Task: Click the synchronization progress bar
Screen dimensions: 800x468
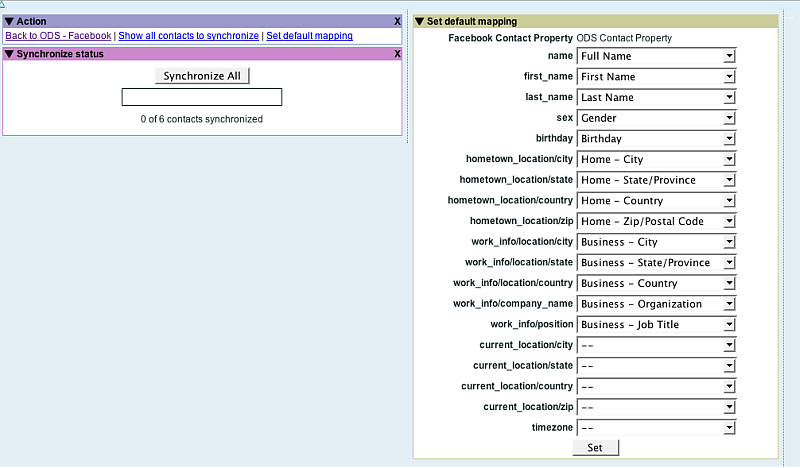Action: [x=202, y=97]
